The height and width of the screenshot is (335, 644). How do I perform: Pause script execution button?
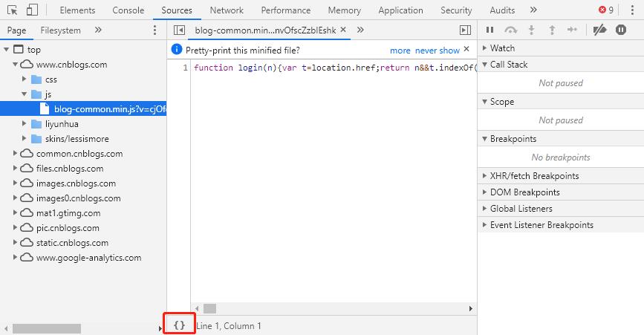point(489,30)
